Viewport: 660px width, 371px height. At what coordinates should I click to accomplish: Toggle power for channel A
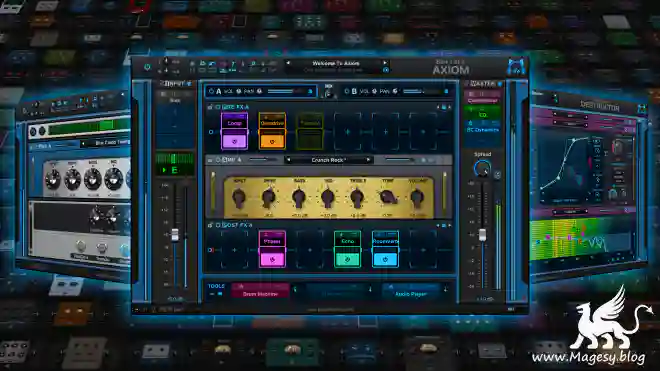coord(211,91)
